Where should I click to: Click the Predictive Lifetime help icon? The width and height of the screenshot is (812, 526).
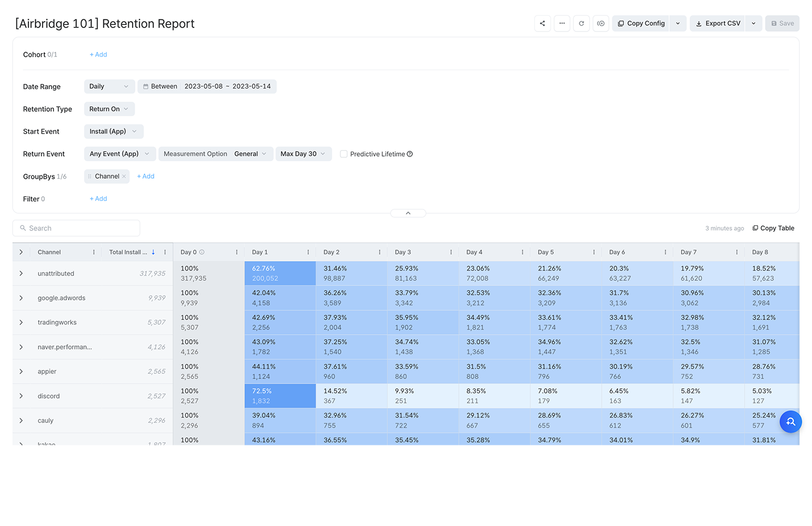[410, 154]
